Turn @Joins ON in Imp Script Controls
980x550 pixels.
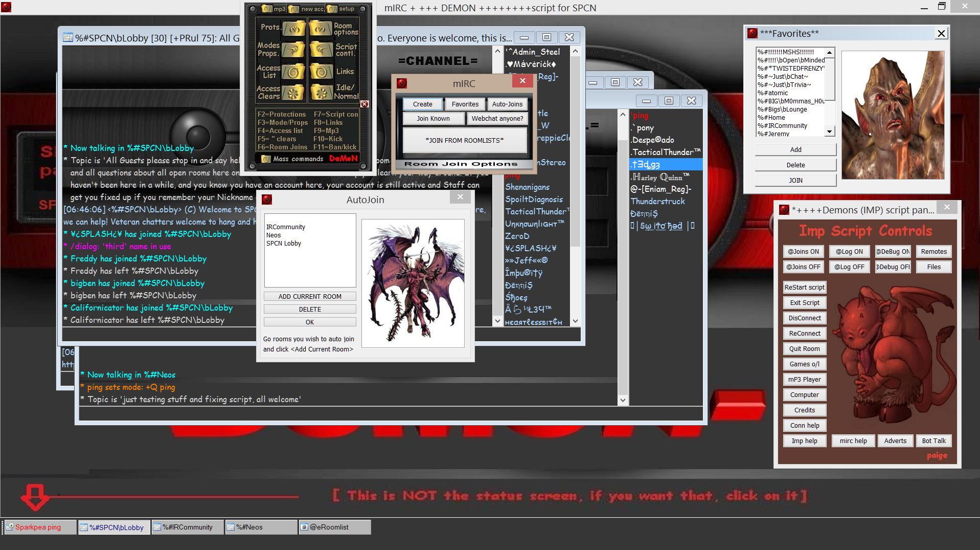pyautogui.click(x=803, y=251)
